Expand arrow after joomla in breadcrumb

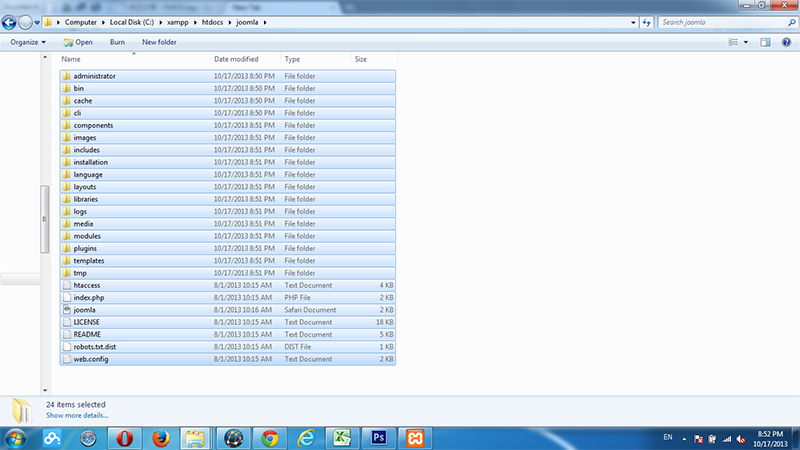pyautogui.click(x=265, y=22)
